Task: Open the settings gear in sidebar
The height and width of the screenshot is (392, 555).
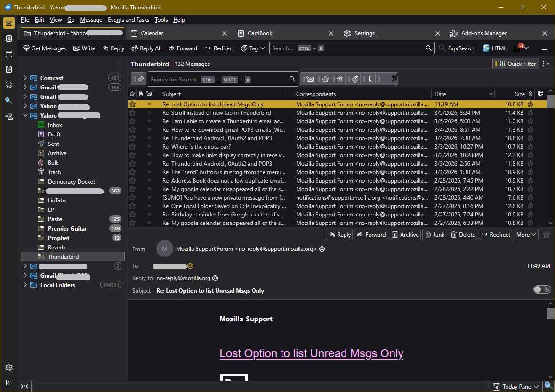Action: click(8, 368)
